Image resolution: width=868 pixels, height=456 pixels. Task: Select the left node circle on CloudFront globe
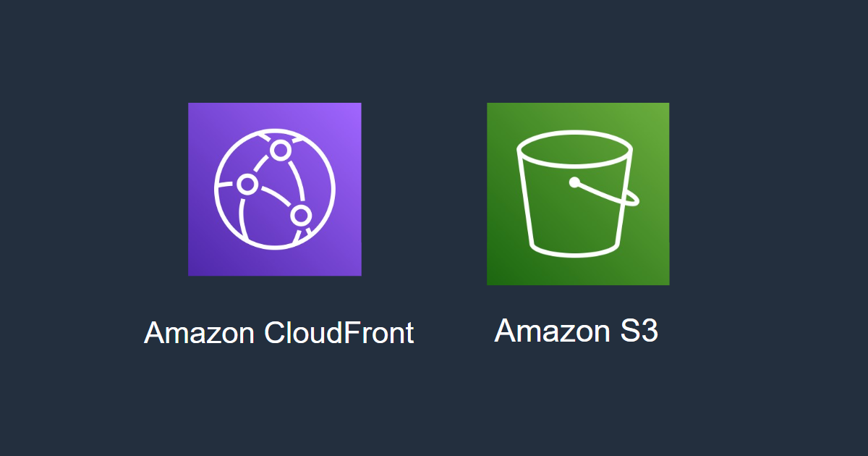click(247, 185)
